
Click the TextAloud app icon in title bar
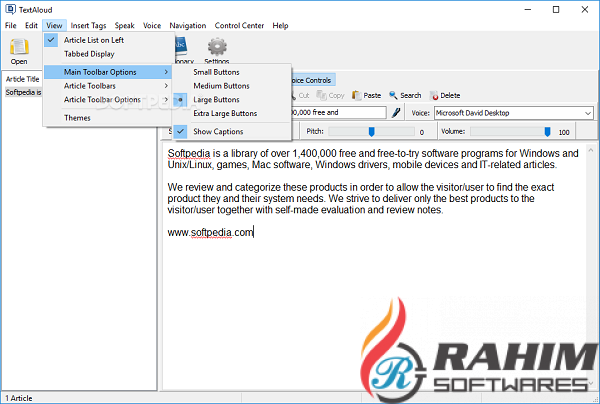click(x=10, y=9)
